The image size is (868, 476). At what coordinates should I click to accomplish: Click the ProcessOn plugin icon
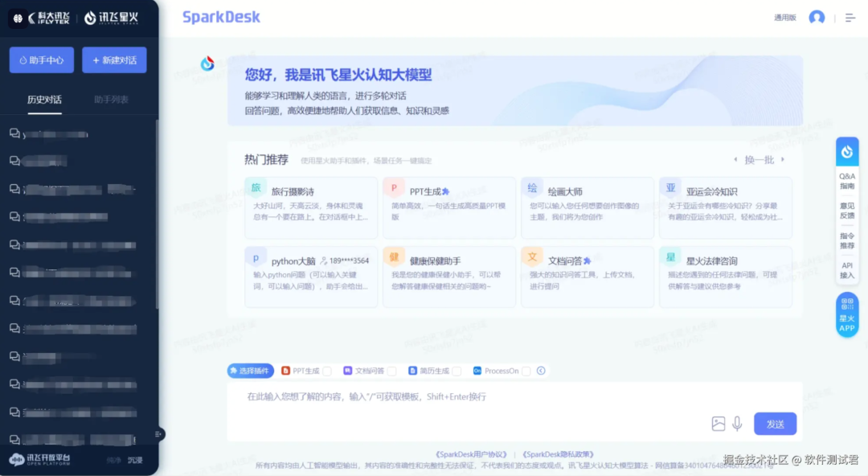click(477, 371)
